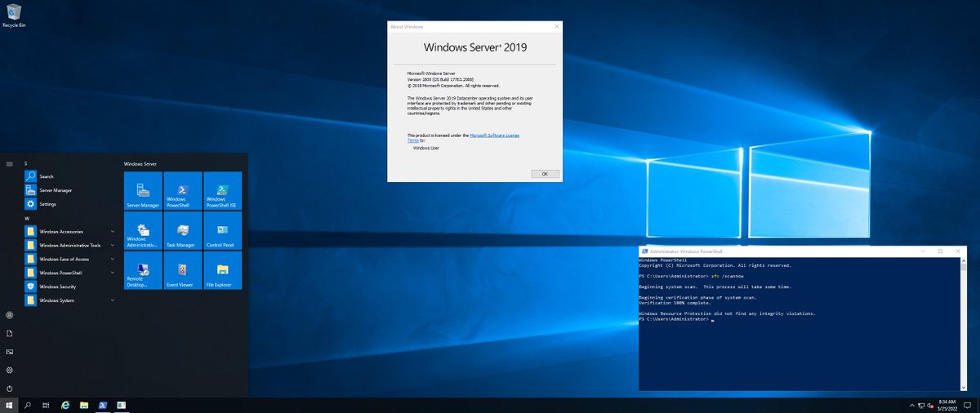Click the letter S header in app list

[26, 163]
